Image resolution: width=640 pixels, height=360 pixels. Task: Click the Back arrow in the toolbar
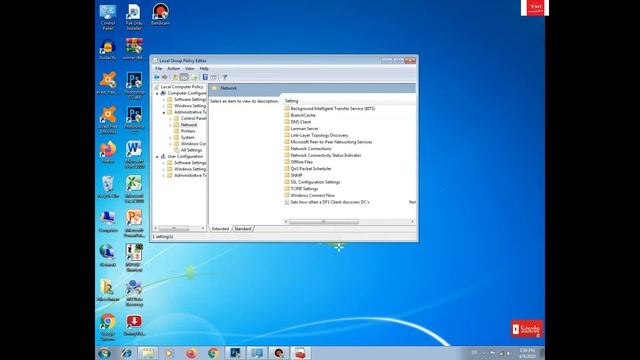(157, 77)
